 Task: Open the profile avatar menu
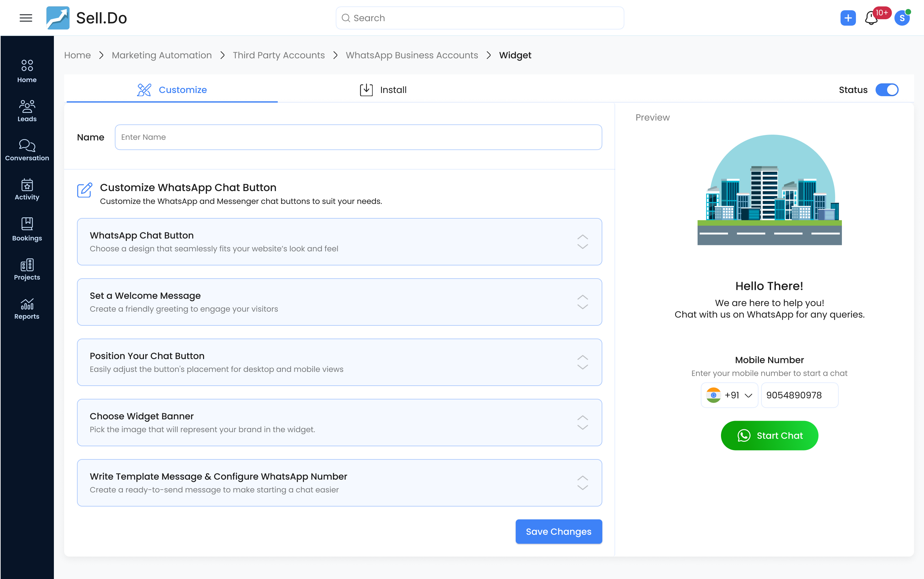click(903, 18)
